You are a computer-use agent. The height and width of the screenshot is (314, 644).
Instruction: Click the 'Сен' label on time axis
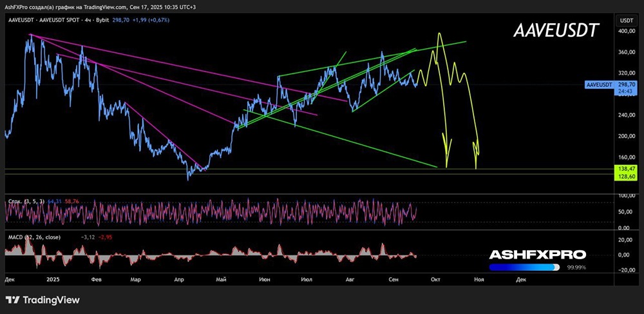point(393,280)
